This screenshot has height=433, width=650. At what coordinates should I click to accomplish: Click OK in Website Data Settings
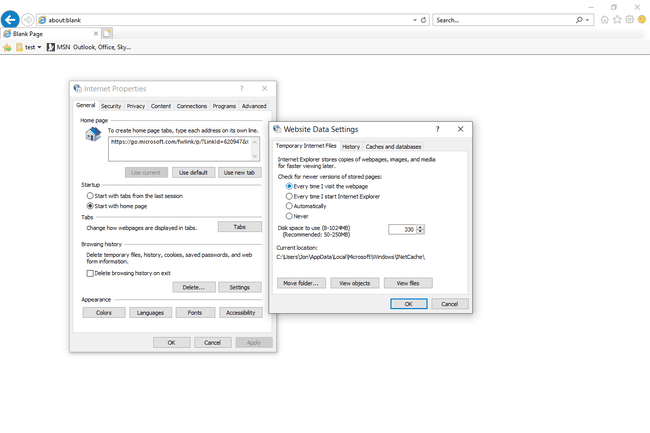click(x=408, y=304)
